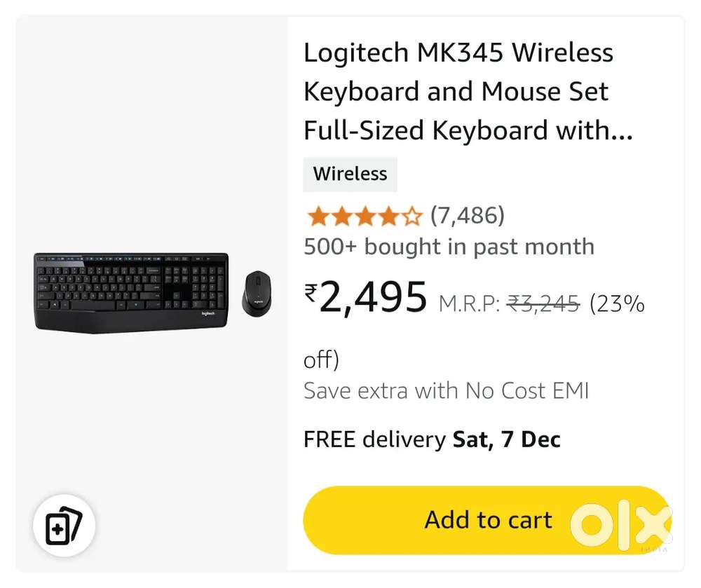Click the 23% discount text
Image resolution: width=701 pixels, height=588 pixels.
(x=617, y=303)
